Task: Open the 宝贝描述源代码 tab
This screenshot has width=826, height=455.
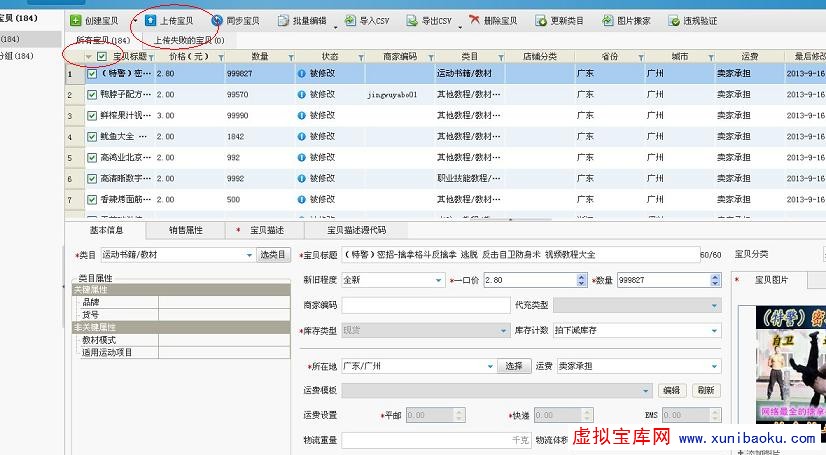Action: (x=357, y=230)
